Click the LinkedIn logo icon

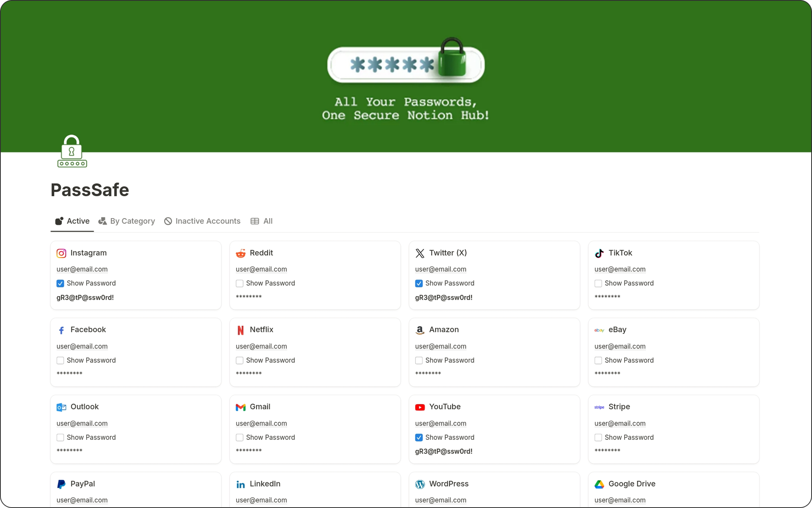241,484
